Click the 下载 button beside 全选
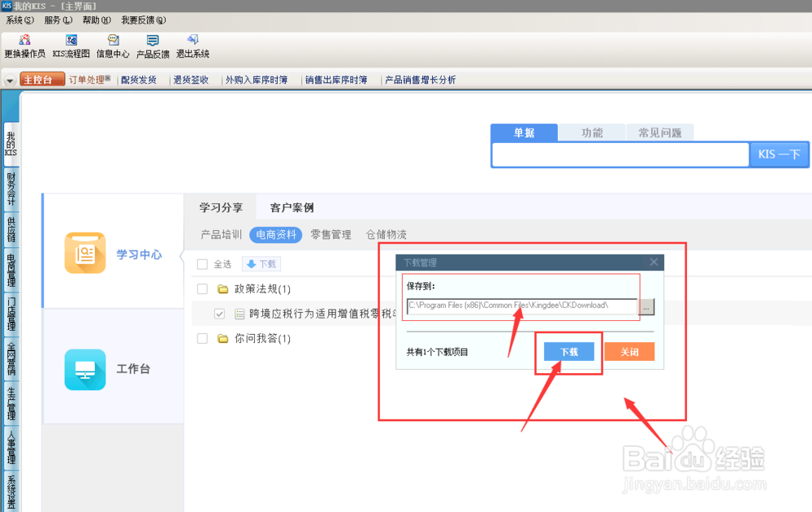Screen dimensions: 812x512 [261, 264]
